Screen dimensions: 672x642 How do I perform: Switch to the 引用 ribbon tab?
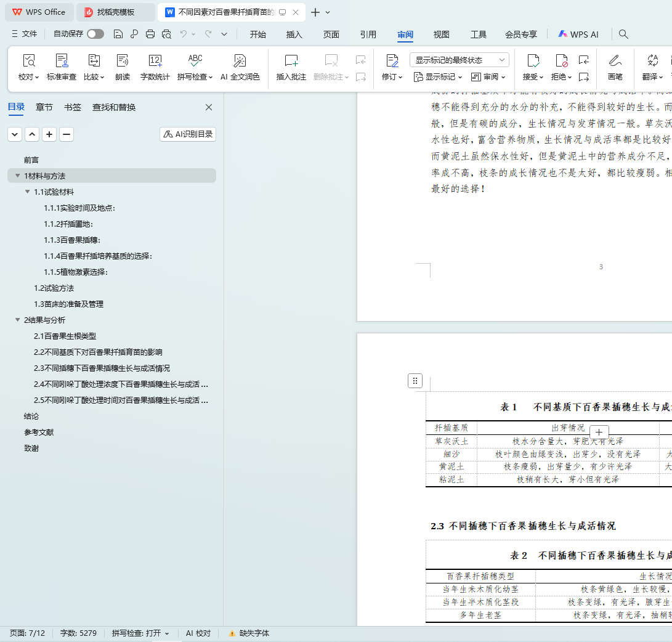pos(368,35)
